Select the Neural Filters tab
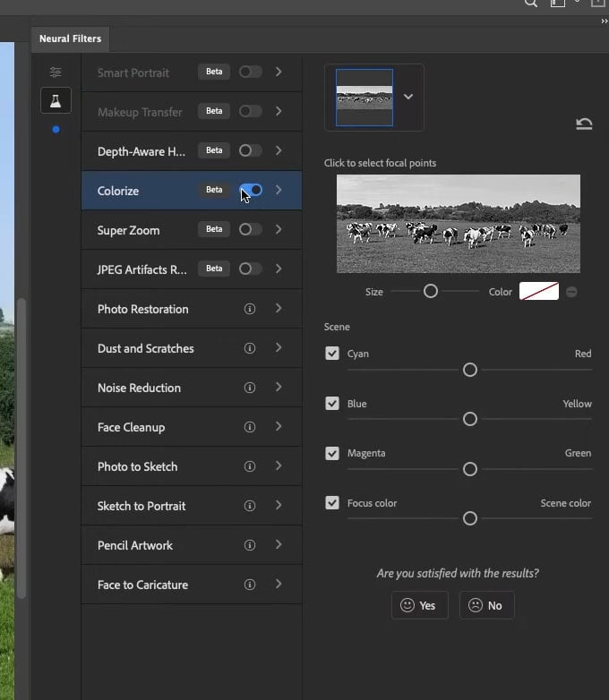This screenshot has width=609, height=700. [x=70, y=38]
